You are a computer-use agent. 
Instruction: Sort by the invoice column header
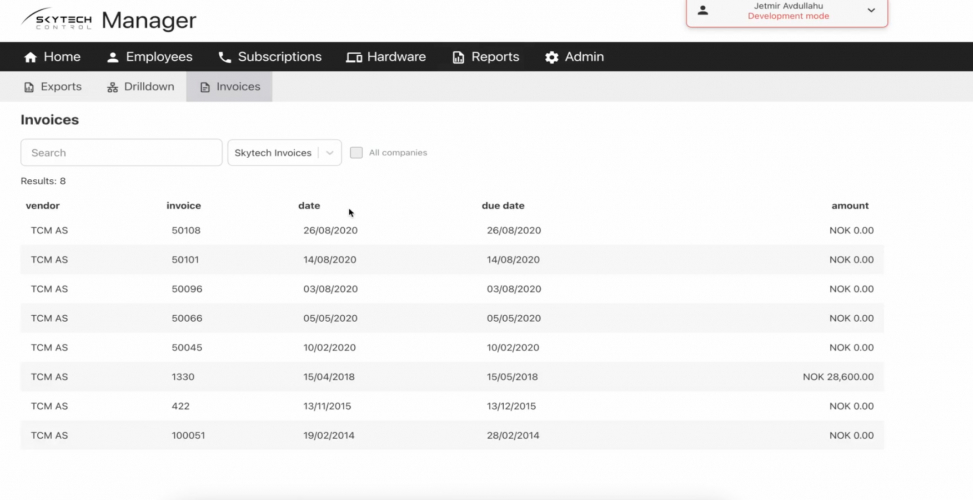coord(184,205)
